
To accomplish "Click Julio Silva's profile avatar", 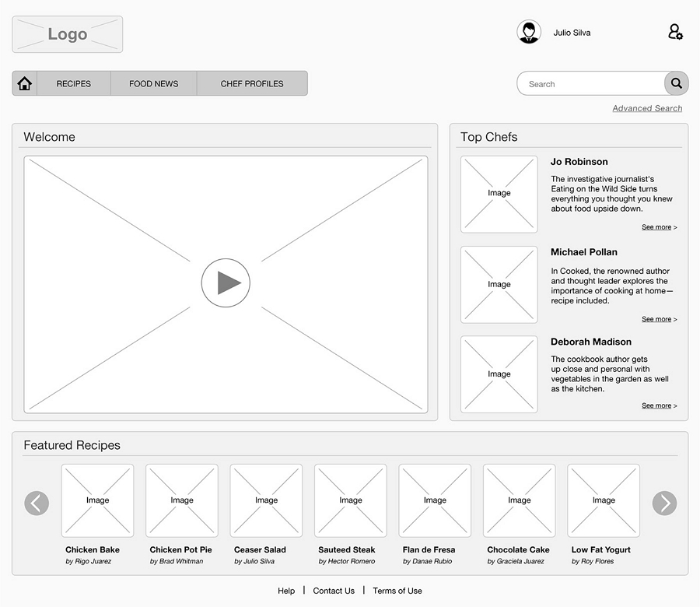I will tap(530, 32).
